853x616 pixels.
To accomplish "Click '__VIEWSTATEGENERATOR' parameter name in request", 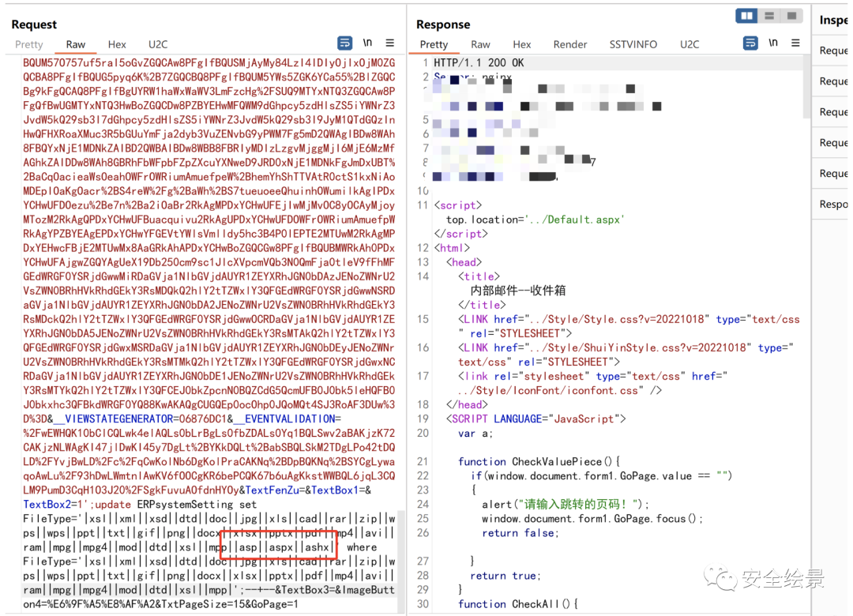I will [113, 419].
